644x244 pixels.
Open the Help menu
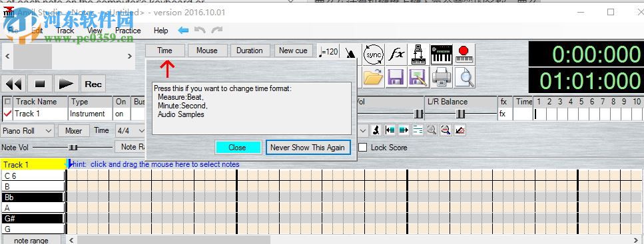(x=161, y=31)
